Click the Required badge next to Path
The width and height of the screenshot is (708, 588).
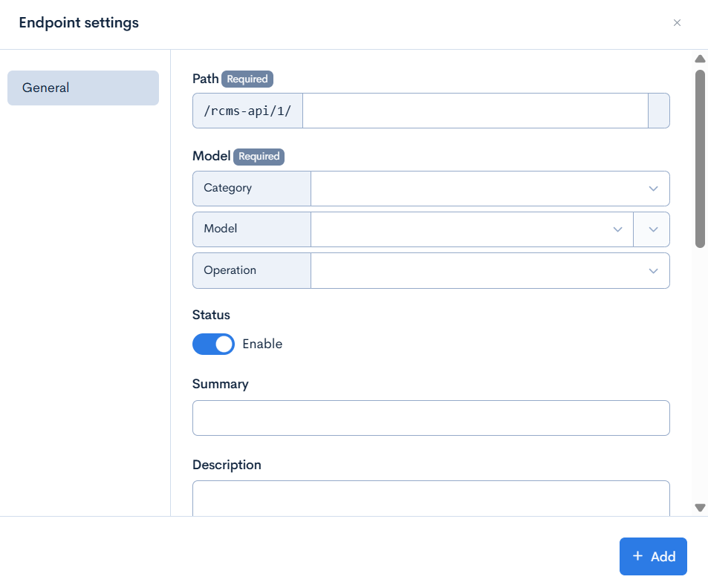pos(247,79)
